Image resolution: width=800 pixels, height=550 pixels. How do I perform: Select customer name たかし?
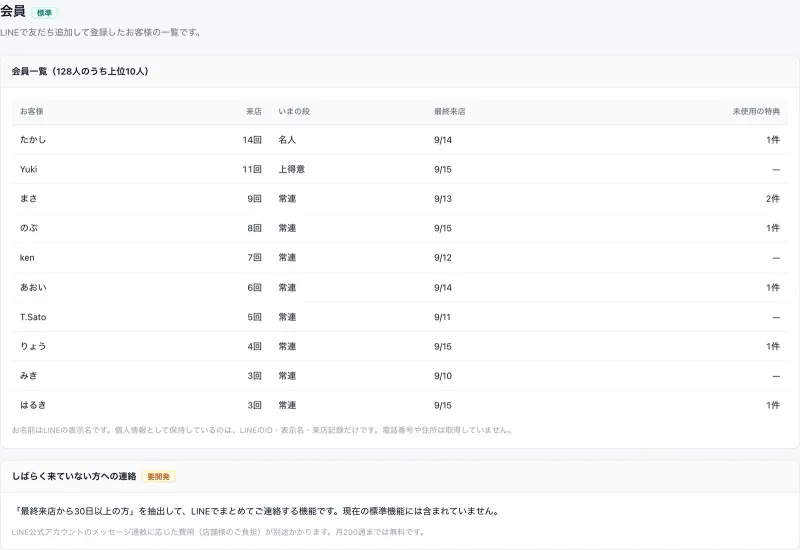[x=33, y=140]
